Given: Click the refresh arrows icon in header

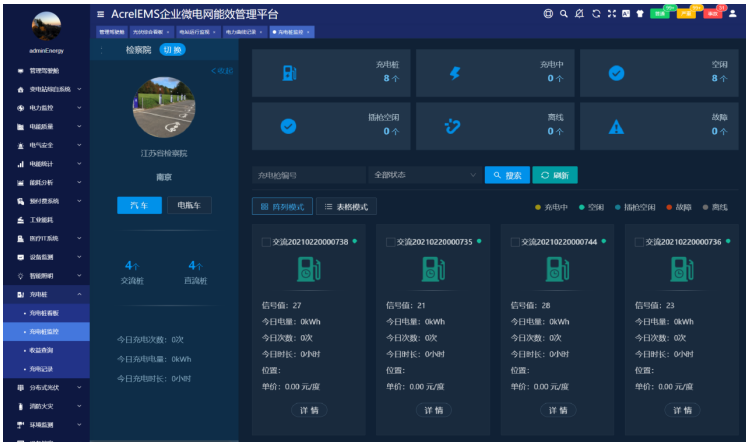Looking at the screenshot, I should click(x=596, y=14).
